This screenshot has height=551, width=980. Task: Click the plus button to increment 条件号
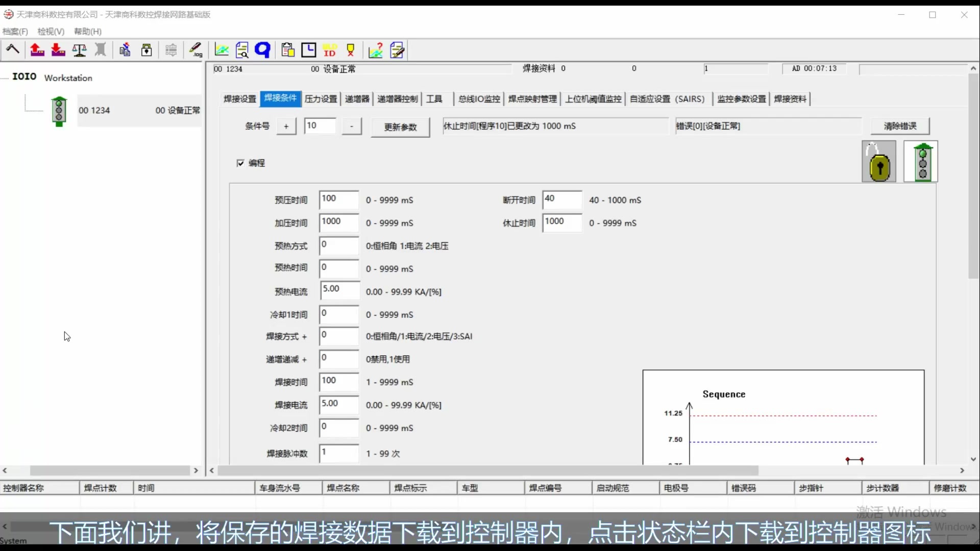(286, 126)
